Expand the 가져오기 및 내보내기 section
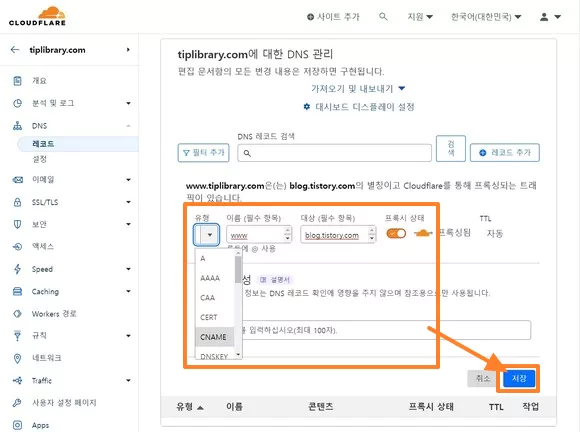 pyautogui.click(x=358, y=88)
